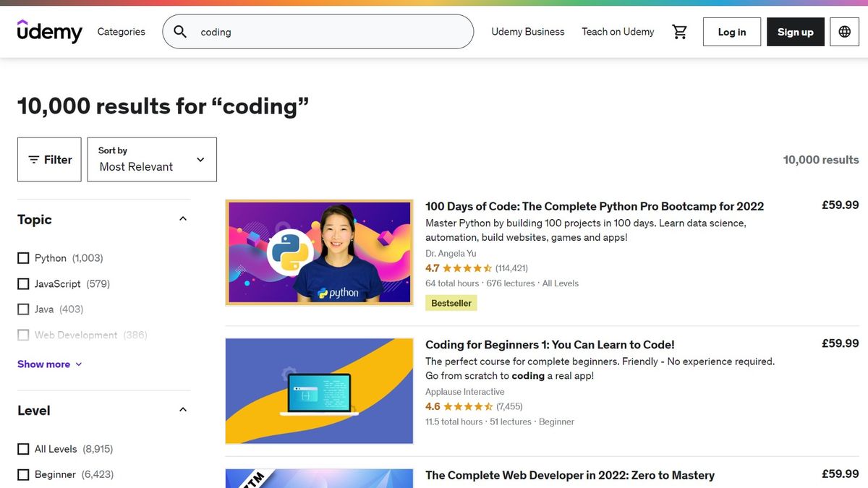Viewport: 868px width, 488px height.
Task: Click the Sign up button
Action: coord(795,31)
